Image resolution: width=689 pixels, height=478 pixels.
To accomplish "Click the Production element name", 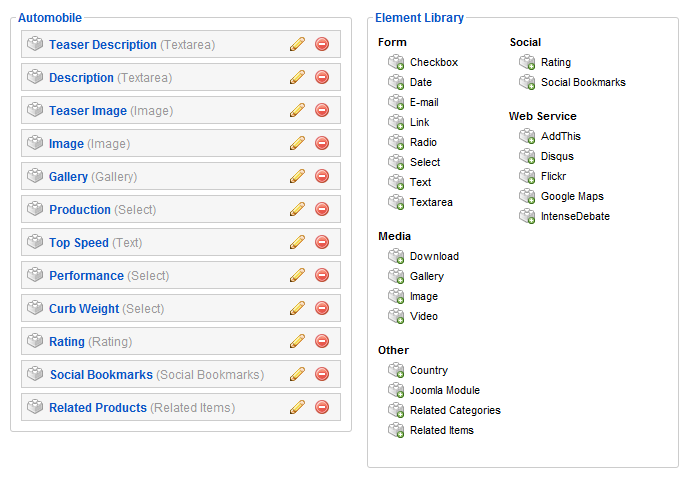I will tap(80, 210).
